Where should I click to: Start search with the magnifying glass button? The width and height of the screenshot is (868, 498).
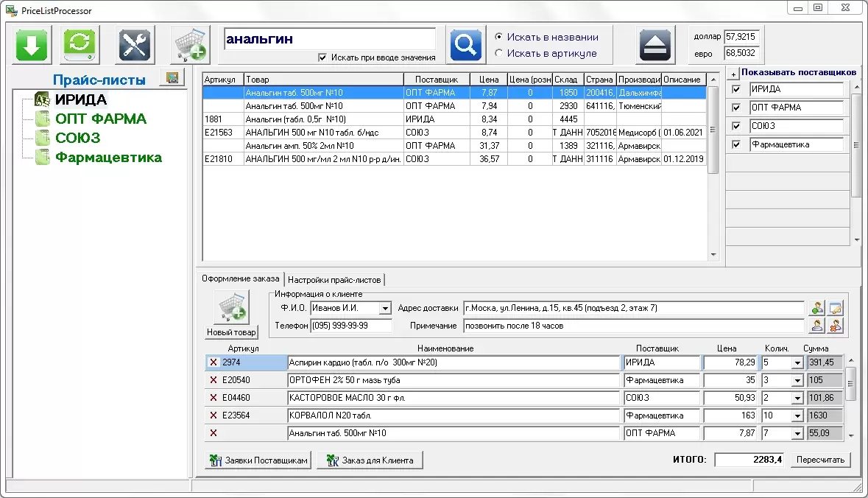click(466, 45)
